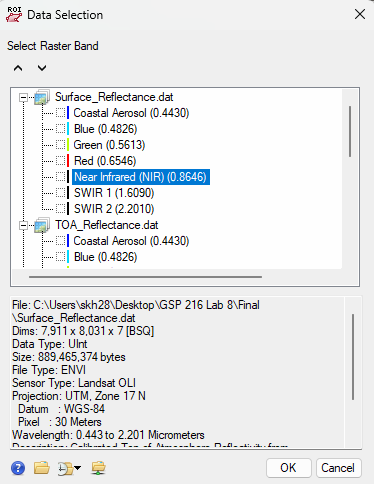Click the Surface_Reflectance.dat raster file icon
Image resolution: width=374 pixels, height=484 pixels.
[42, 97]
